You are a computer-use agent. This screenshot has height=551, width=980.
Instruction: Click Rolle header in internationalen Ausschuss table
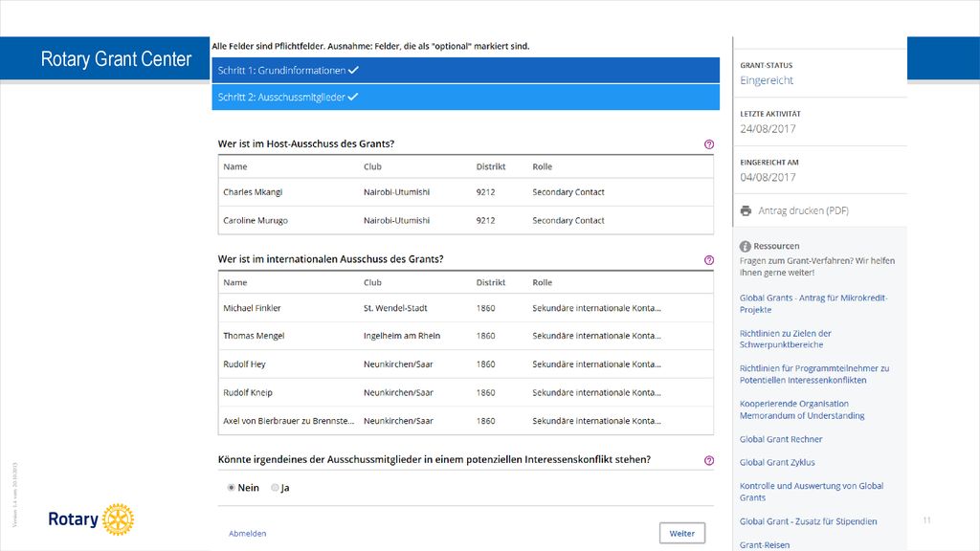coord(542,282)
